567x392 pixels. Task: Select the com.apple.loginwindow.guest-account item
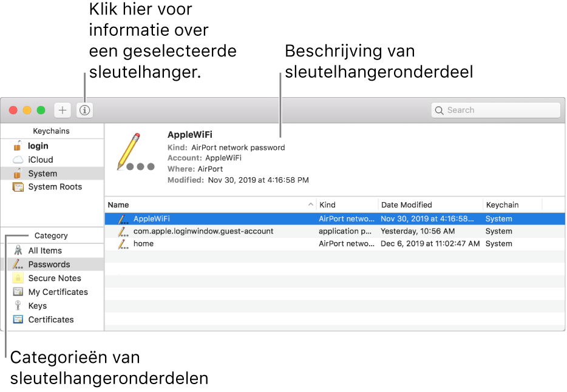point(335,231)
